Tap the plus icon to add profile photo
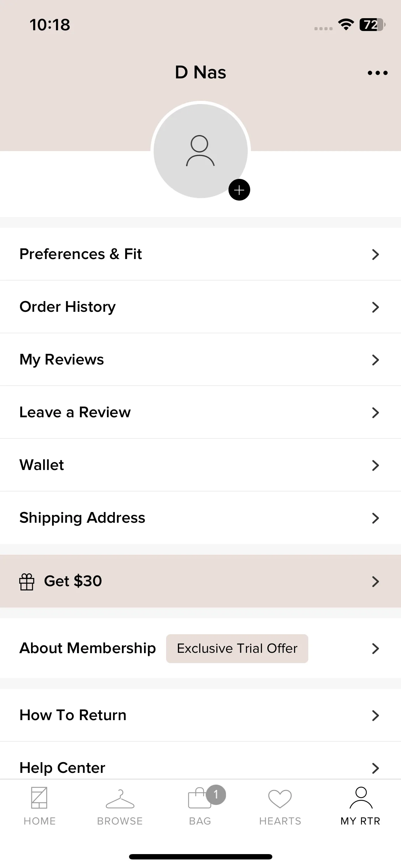Image resolution: width=401 pixels, height=868 pixels. tap(239, 190)
